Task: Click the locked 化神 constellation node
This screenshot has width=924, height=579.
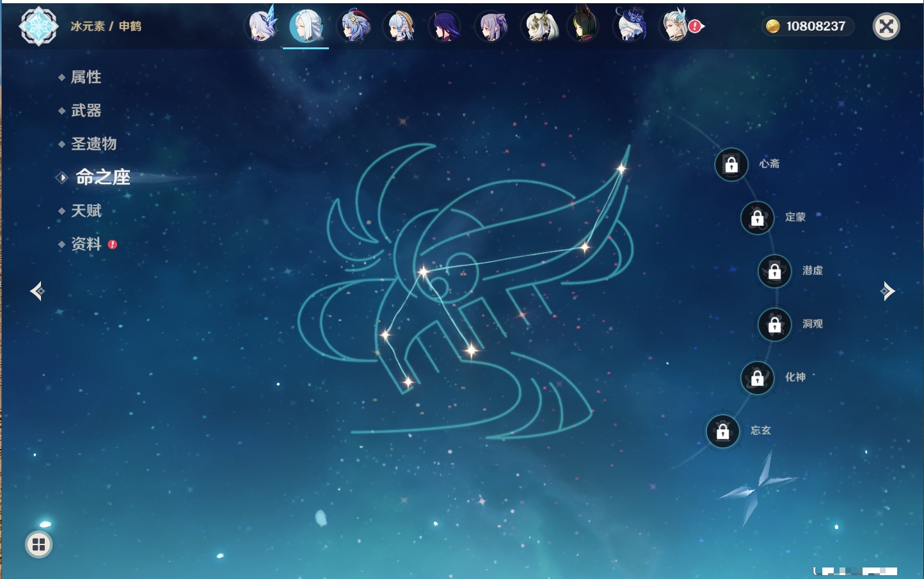Action: tap(758, 378)
